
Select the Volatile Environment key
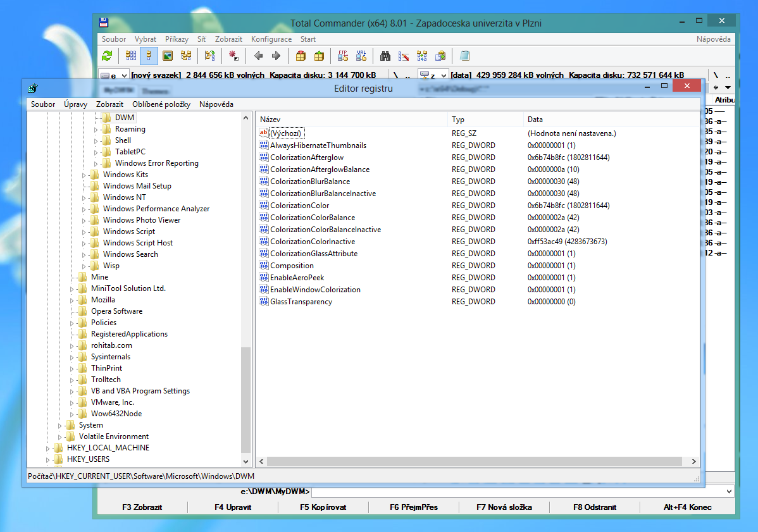click(x=114, y=436)
